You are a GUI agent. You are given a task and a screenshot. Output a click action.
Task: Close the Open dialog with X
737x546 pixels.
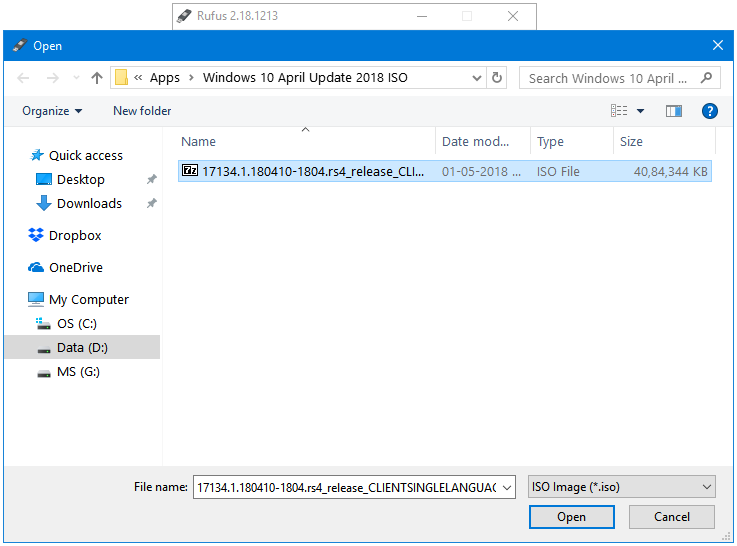[718, 45]
